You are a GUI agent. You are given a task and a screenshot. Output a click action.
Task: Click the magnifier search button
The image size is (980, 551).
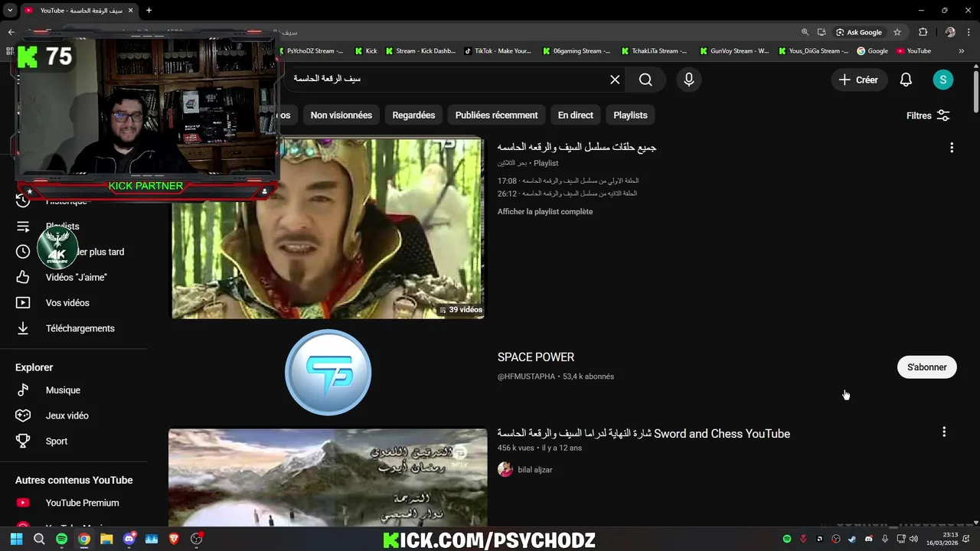(645, 80)
